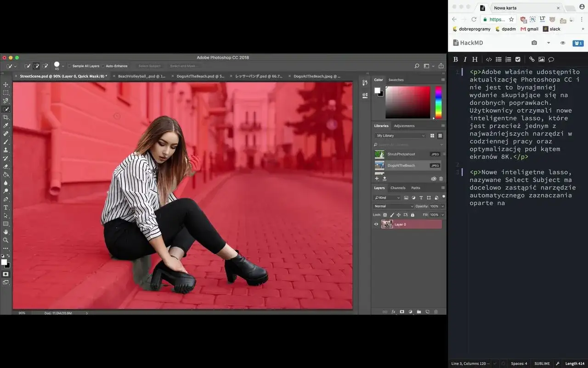Click the Create new layer icon
The height and width of the screenshot is (368, 588).
[427, 311]
